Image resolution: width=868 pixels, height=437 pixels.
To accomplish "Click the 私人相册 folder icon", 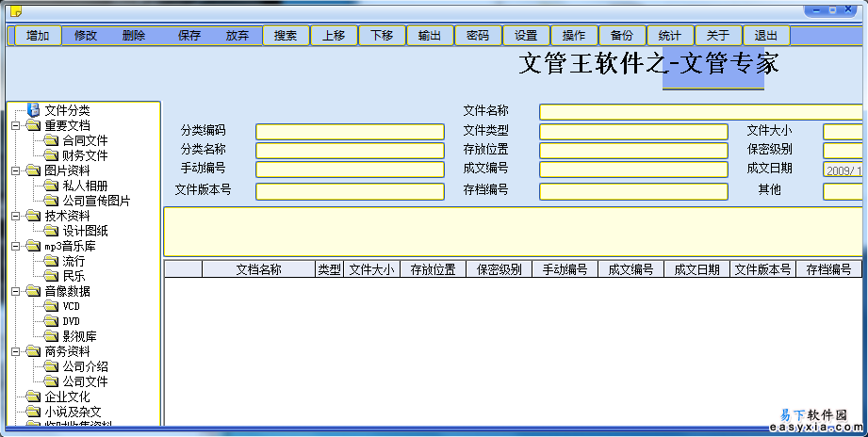I will pyautogui.click(x=51, y=186).
